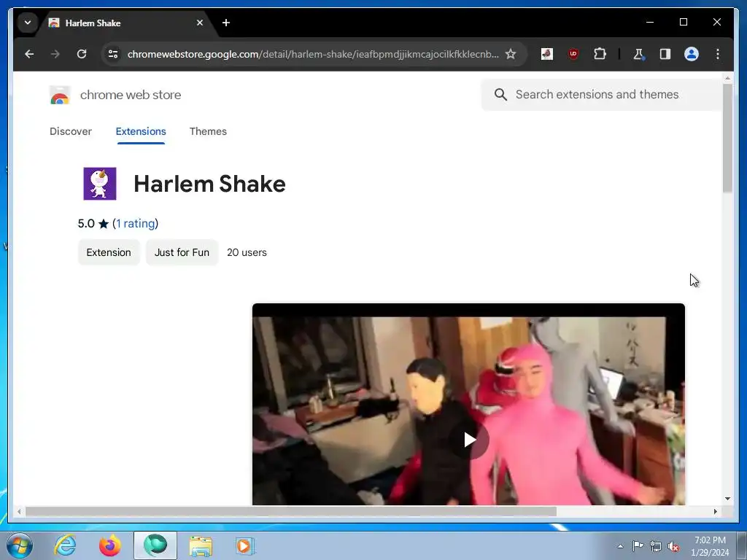Screen dimensions: 747x560
Task: Click the vertical scrollbar thumb
Action: (x=727, y=138)
